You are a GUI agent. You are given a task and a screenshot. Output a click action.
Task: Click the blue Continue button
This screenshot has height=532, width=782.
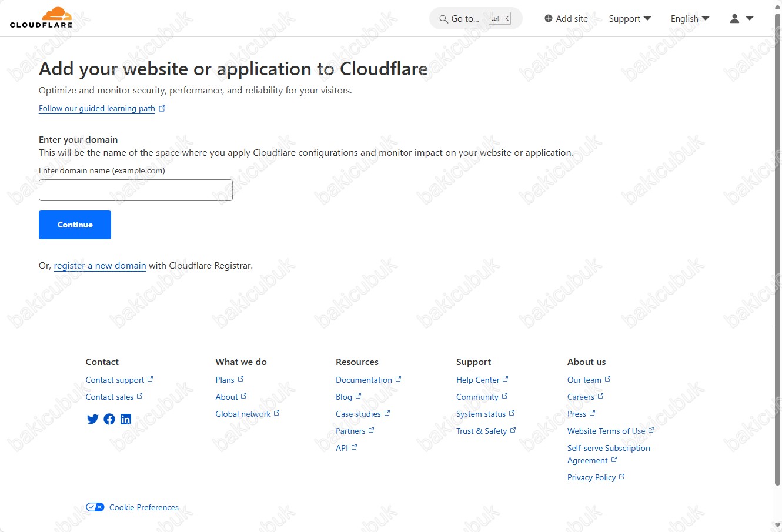pyautogui.click(x=75, y=225)
